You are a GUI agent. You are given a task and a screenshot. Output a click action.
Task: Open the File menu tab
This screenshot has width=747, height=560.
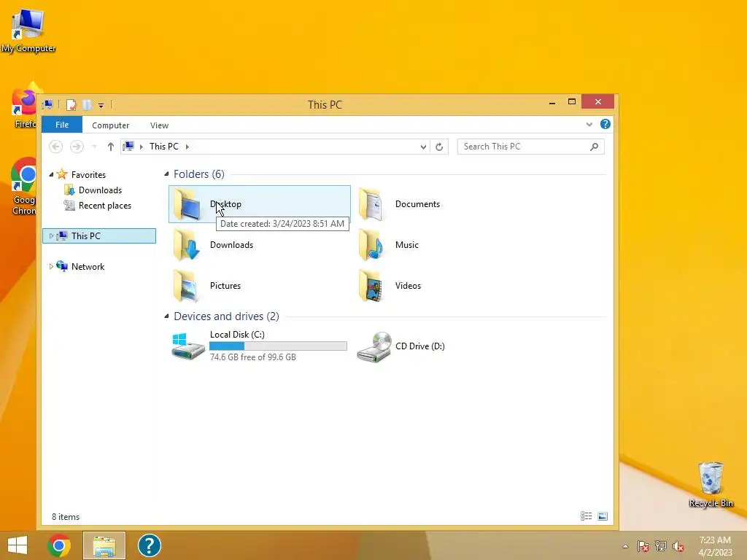coord(62,125)
